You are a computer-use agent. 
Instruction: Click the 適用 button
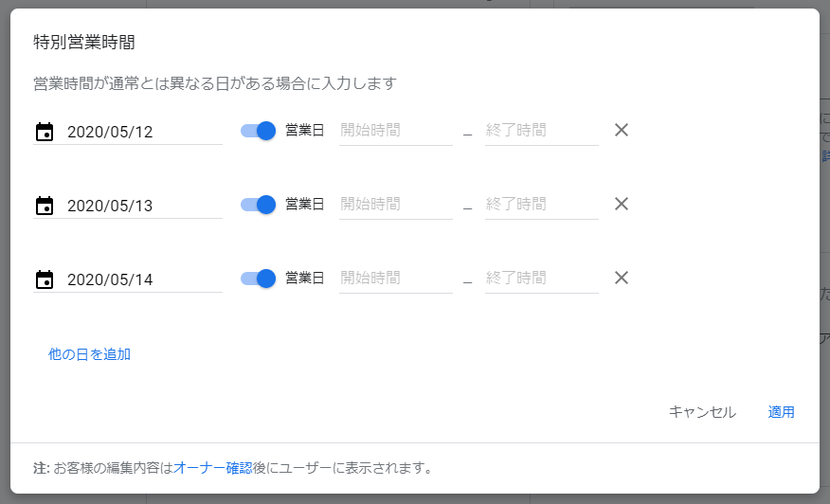[781, 412]
